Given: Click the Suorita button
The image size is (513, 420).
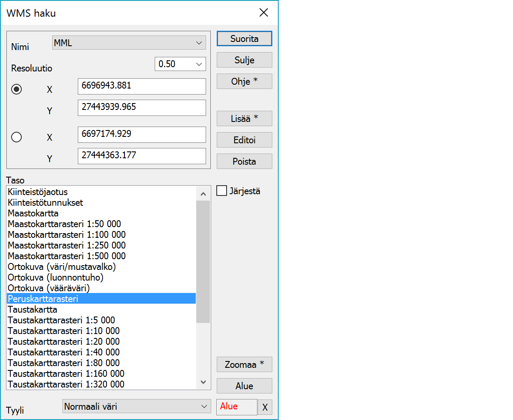Looking at the screenshot, I should (244, 38).
